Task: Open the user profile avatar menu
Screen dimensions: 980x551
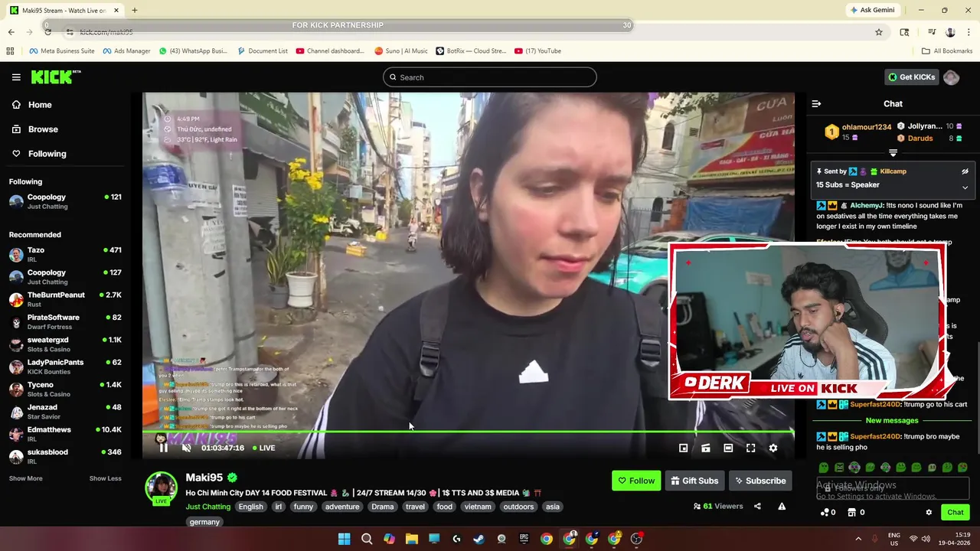Action: coord(951,77)
